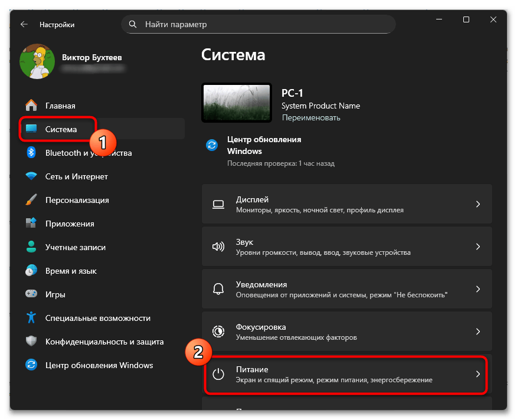The height and width of the screenshot is (420, 517).
Task: Open Время и язык settings
Action: (102, 271)
